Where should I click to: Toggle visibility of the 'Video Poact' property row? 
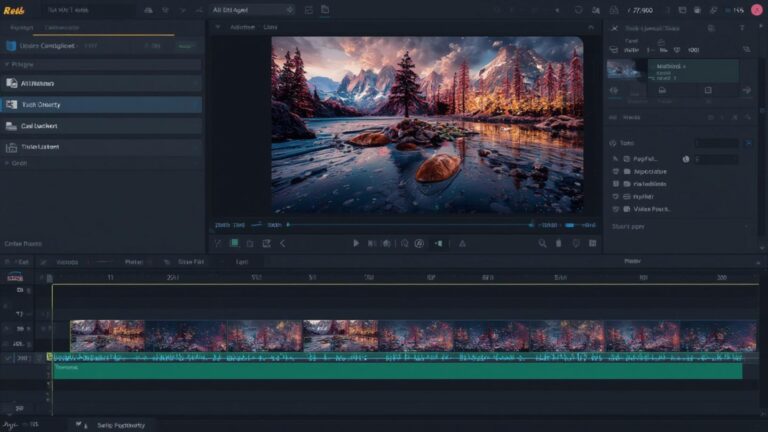(x=616, y=209)
